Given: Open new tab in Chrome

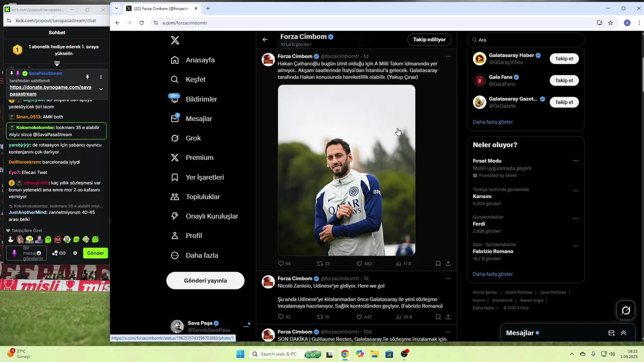Looking at the screenshot, I should [x=208, y=9].
